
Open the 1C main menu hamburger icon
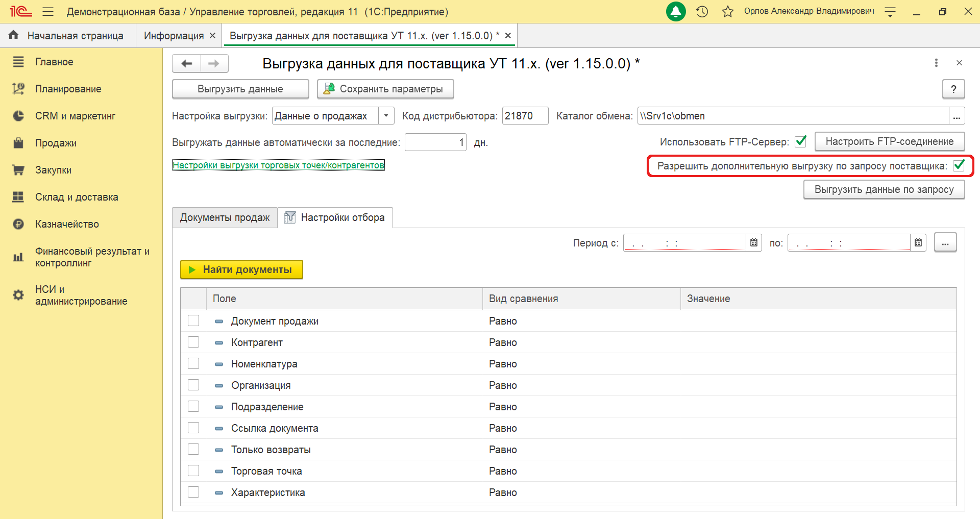tap(48, 11)
